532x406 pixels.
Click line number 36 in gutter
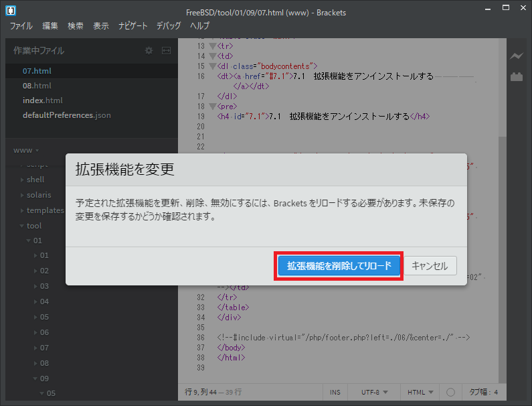pos(201,338)
